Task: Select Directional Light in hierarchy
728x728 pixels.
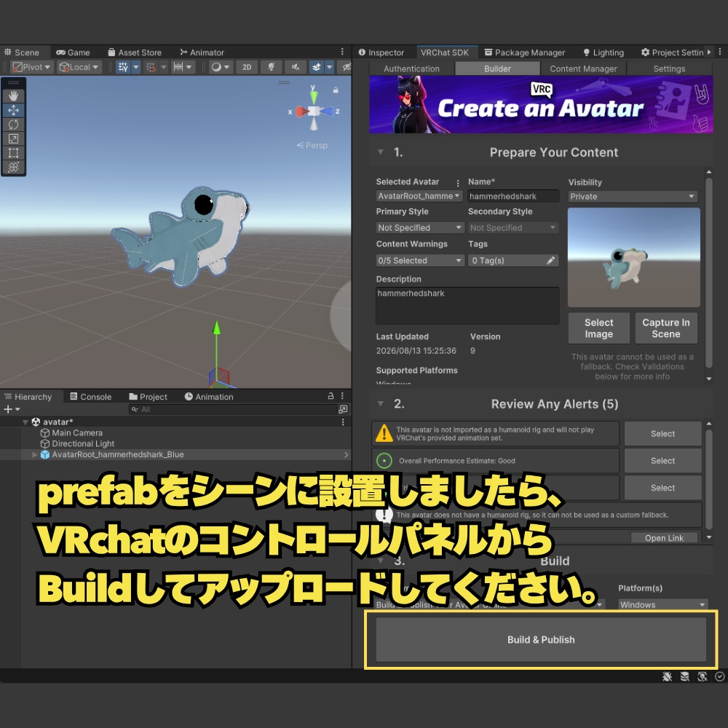Action: click(83, 443)
